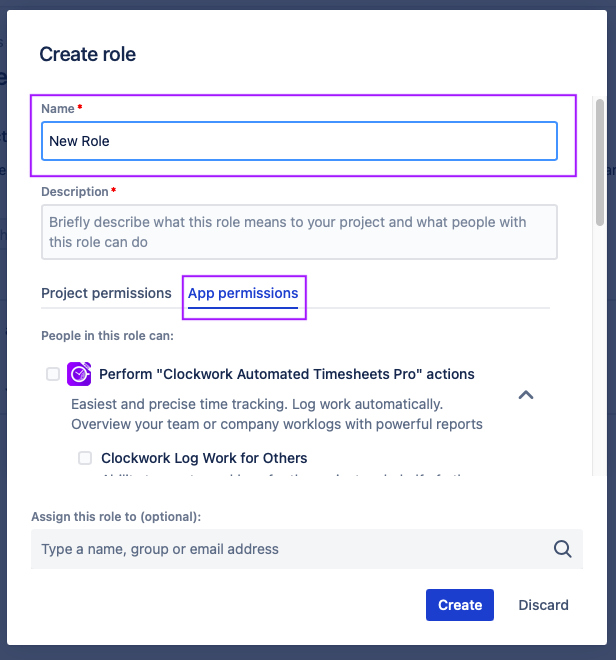Click the "Assign this role to (optional)" label

(116, 516)
